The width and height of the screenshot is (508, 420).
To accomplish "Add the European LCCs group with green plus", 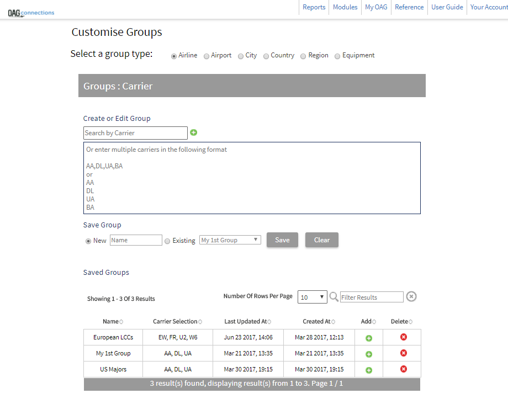I will [369, 338].
